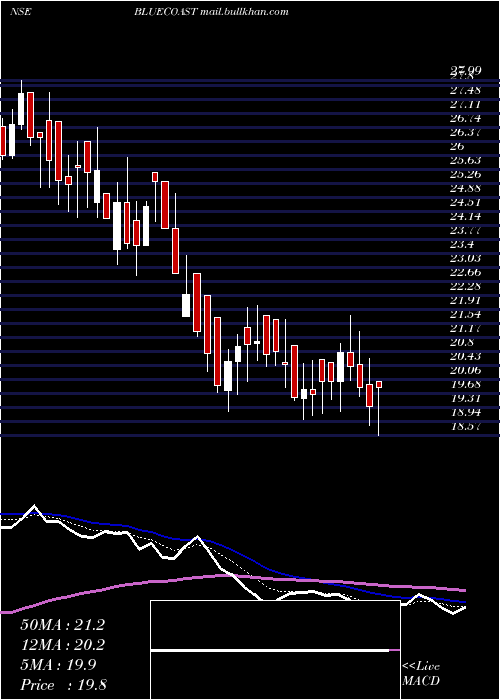Viewport: 500px width, 700px height.
Task: Click the 26 price level label
Action: tap(458, 146)
